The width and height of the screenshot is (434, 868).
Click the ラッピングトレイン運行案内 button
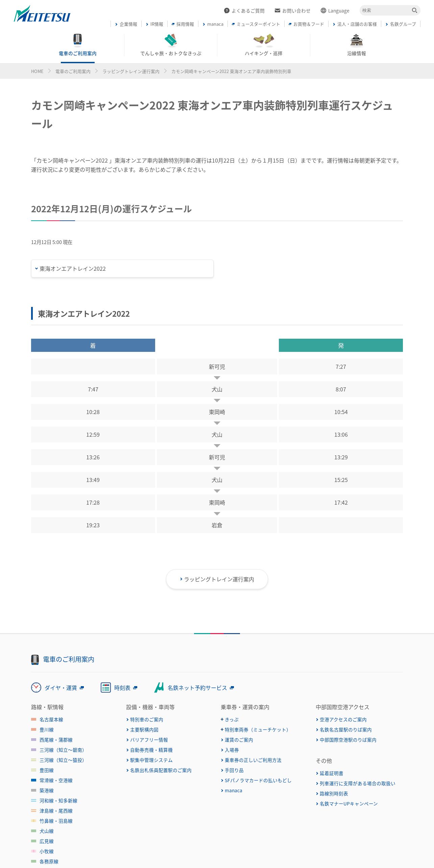pos(217,579)
